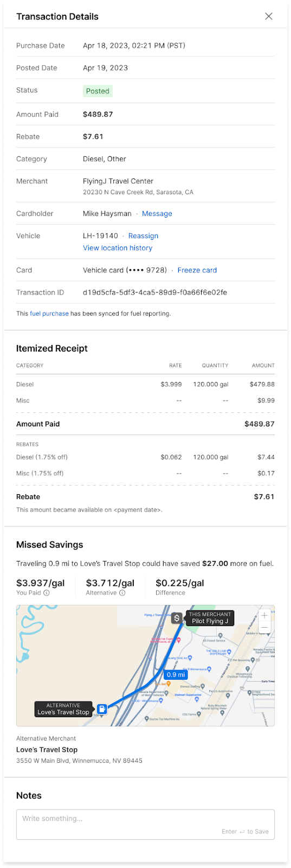Viewport: 291px width, 868px height.
Task: Freeze card ending 9728
Action: pyautogui.click(x=197, y=270)
